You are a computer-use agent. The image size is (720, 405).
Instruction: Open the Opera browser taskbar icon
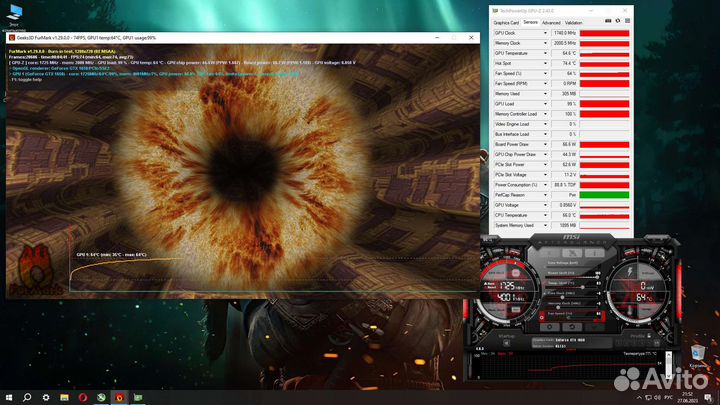[x=83, y=397]
